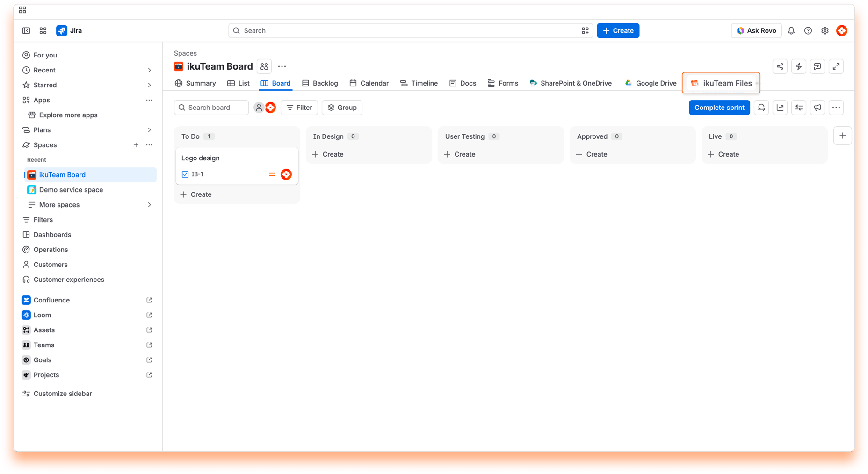Open the Group dropdown
Image resolution: width=868 pixels, height=474 pixels.
tap(342, 108)
